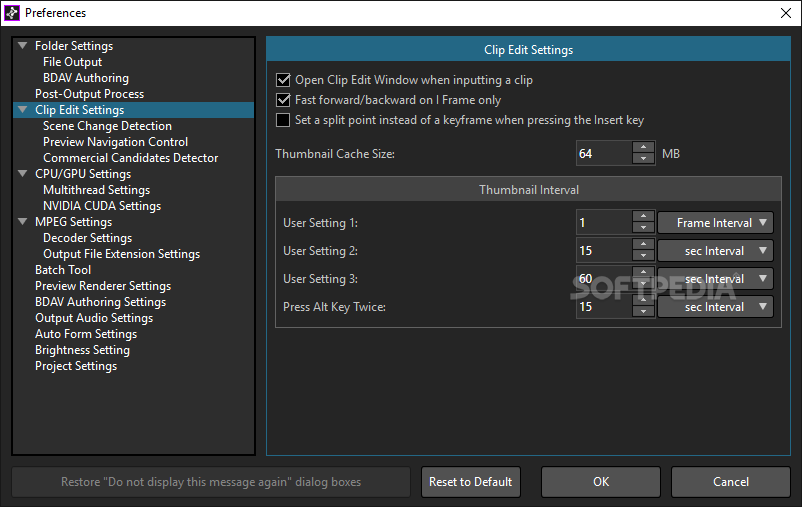Open Auto Form Settings

pyautogui.click(x=86, y=334)
